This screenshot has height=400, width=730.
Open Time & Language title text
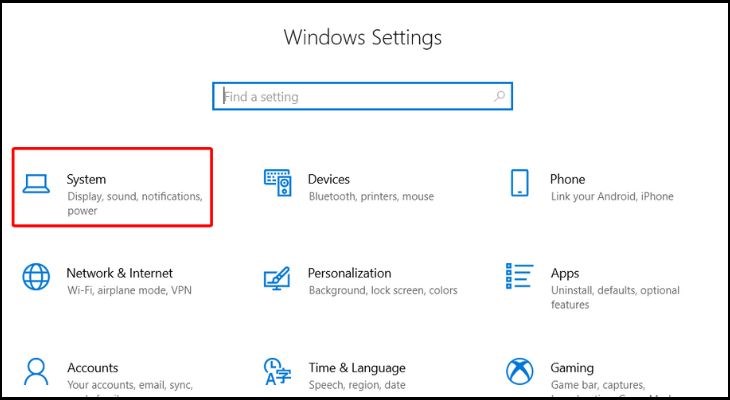coord(356,367)
